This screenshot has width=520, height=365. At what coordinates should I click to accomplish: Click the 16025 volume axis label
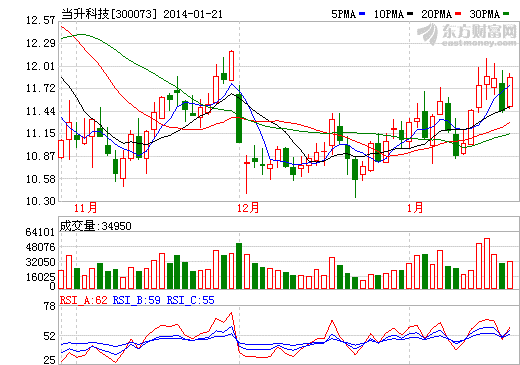click(40, 277)
